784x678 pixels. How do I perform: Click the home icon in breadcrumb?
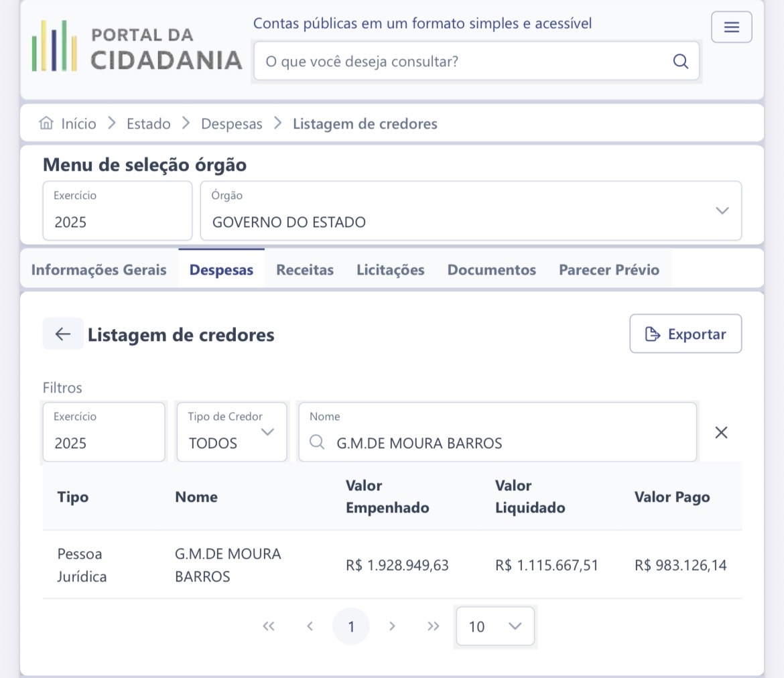(46, 123)
